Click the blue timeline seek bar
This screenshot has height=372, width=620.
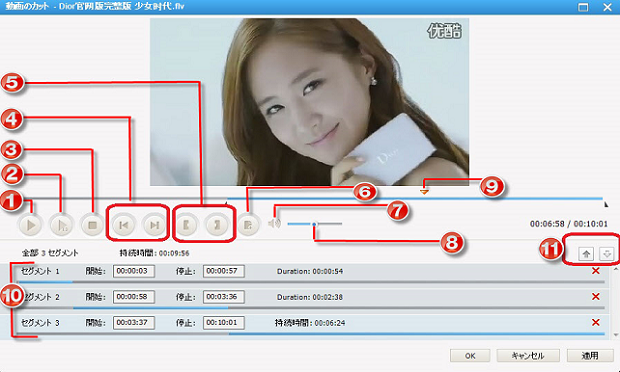(x=414, y=198)
